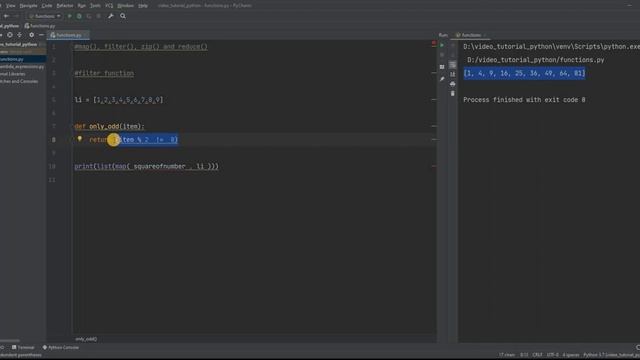Screen dimensions: 640x360
Task: Click the UTF-8 encoding in status bar
Action: [x=552, y=355]
